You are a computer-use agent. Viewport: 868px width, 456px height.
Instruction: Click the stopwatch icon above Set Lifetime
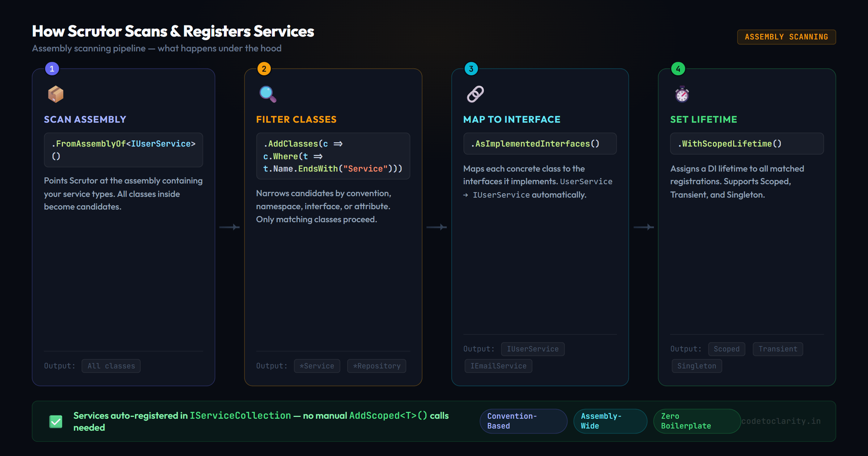(x=681, y=94)
